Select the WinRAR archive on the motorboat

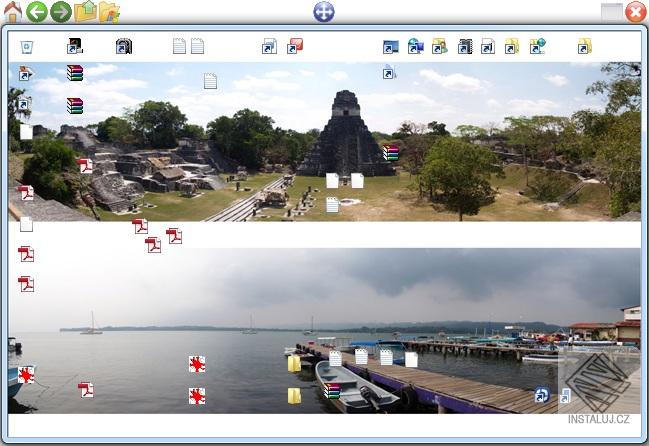click(x=332, y=391)
